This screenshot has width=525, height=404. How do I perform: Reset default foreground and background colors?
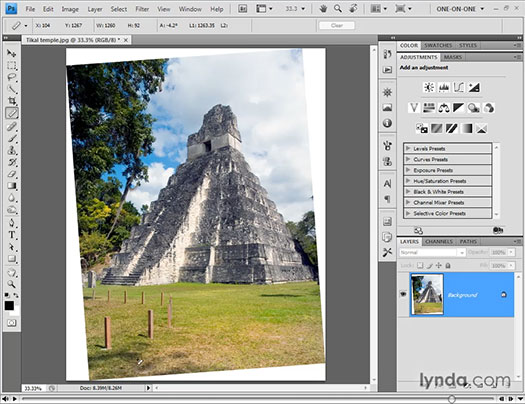tap(7, 295)
